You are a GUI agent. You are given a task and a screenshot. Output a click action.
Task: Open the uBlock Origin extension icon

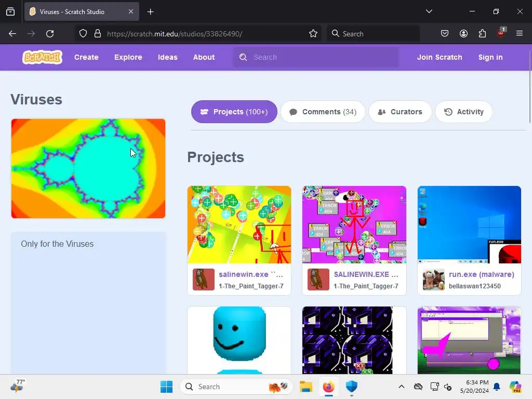(501, 33)
